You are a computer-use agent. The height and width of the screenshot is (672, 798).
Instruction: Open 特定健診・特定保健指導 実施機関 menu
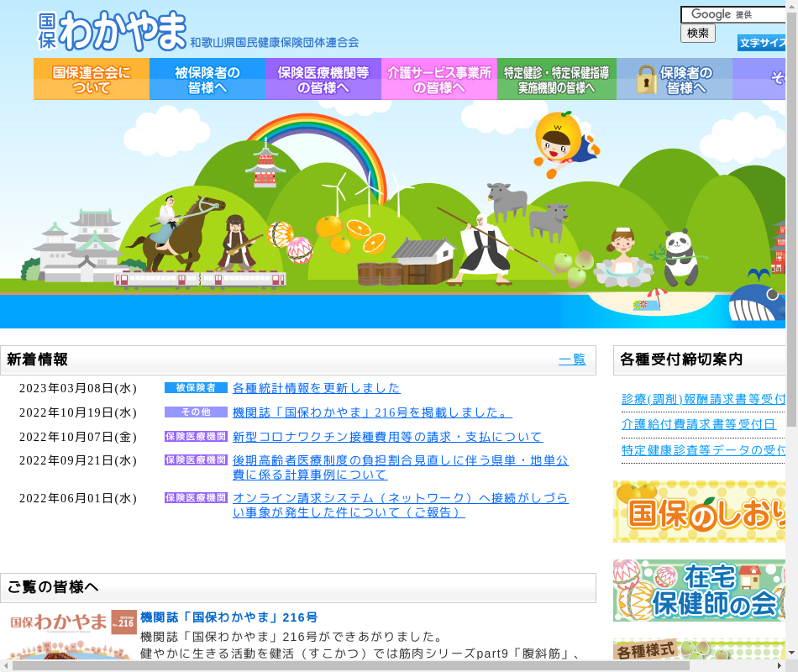click(557, 79)
